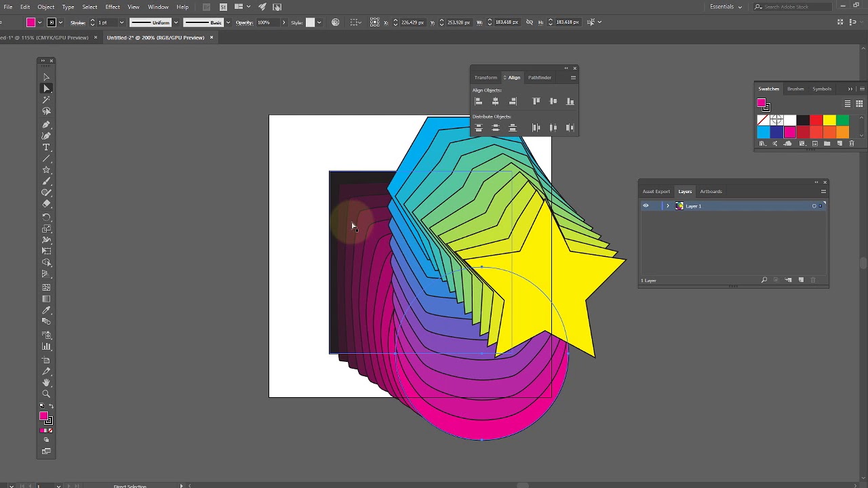
Task: Open the Window menu
Action: 158,7
